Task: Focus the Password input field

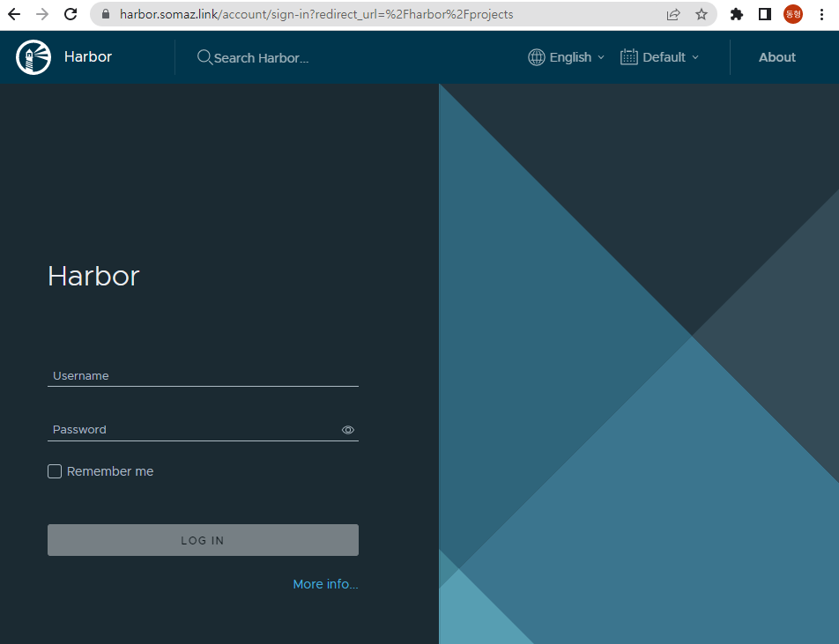Action: pyautogui.click(x=203, y=430)
